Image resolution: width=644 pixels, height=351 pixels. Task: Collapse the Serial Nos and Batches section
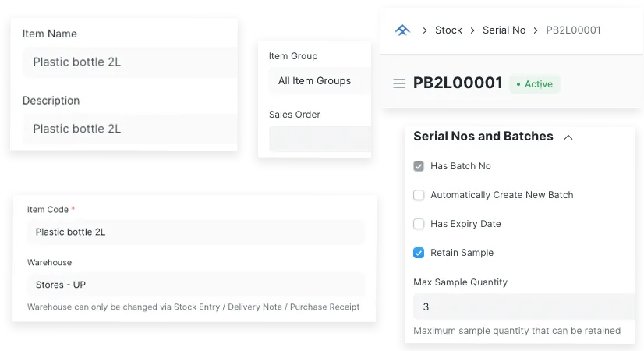tap(568, 137)
